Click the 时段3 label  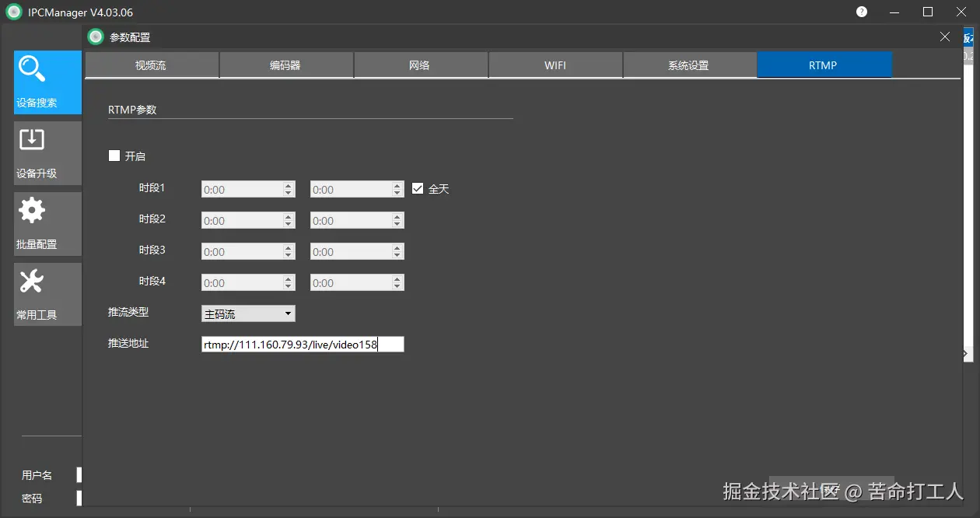tap(152, 250)
